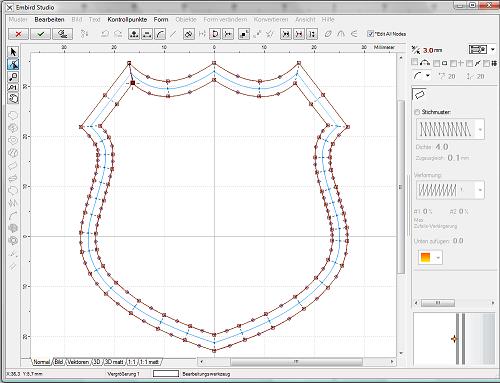
Task: Click the black-square select nodes icon
Action: 244,34
